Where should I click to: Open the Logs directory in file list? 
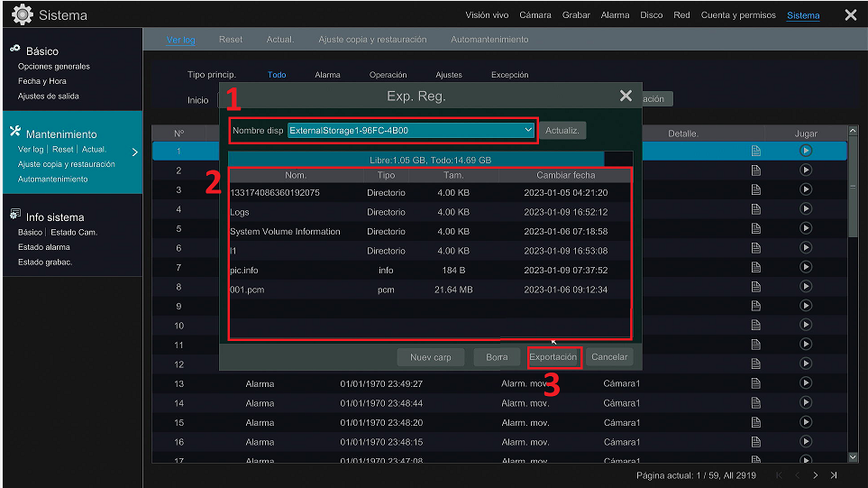[x=240, y=212]
